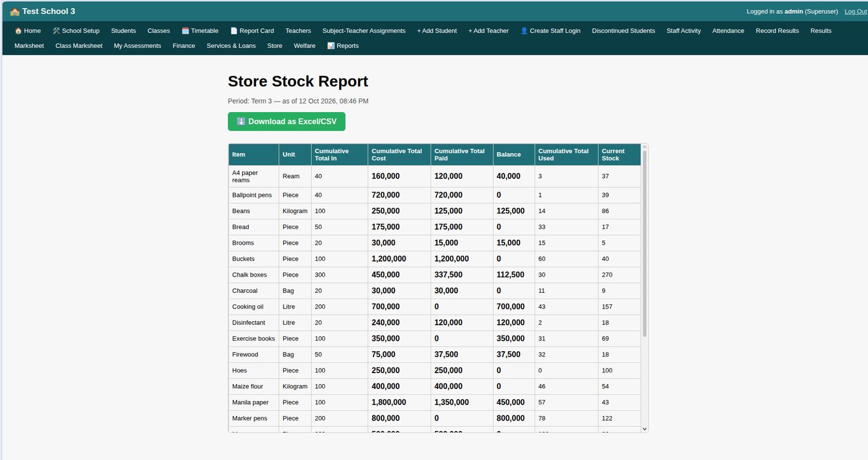The width and height of the screenshot is (868, 460).
Task: Click the Bread item cell
Action: (x=253, y=227)
